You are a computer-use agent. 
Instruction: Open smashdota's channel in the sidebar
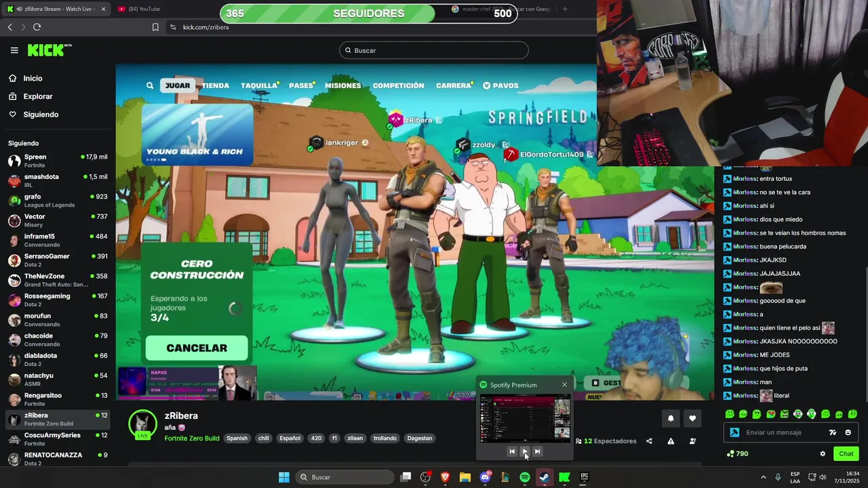(58, 180)
